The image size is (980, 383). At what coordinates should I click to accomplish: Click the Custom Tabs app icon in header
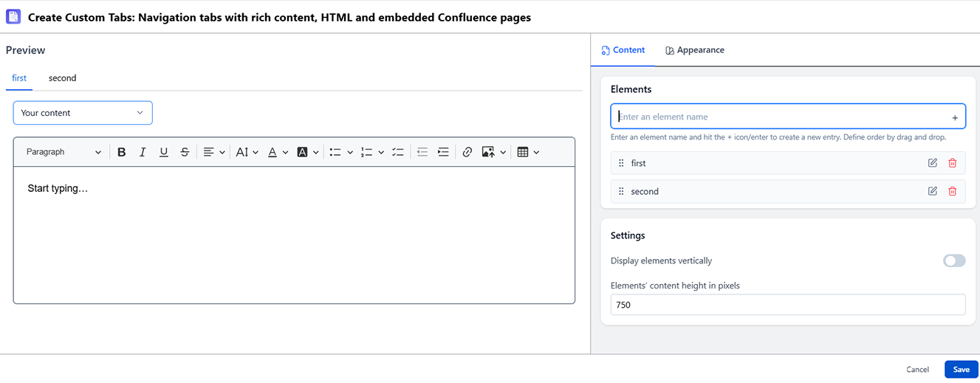[x=13, y=16]
